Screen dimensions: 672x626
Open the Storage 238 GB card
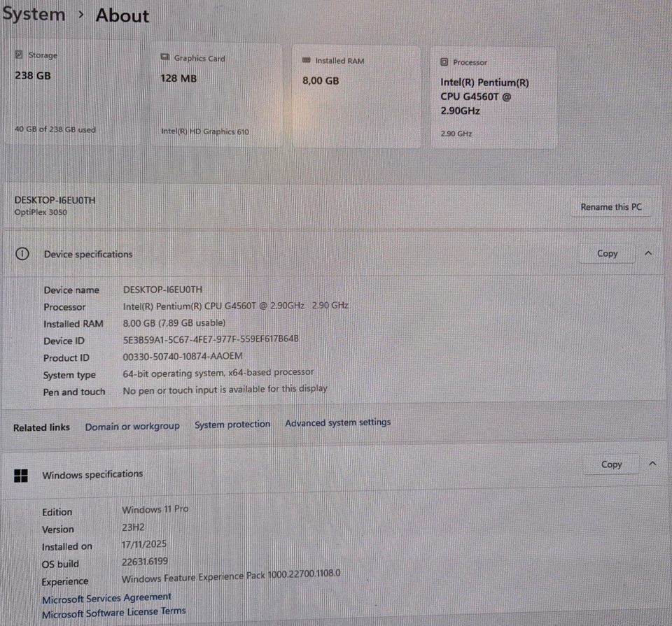[71, 92]
